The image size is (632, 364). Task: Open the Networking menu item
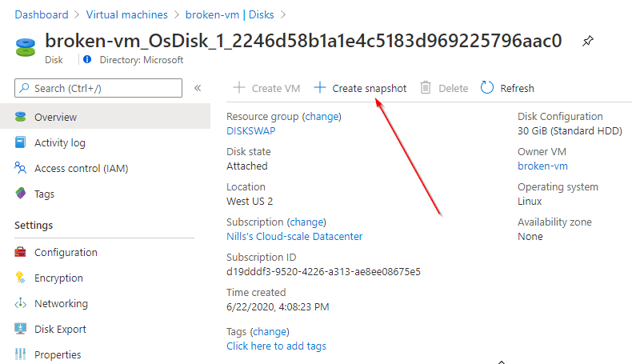[x=61, y=303]
